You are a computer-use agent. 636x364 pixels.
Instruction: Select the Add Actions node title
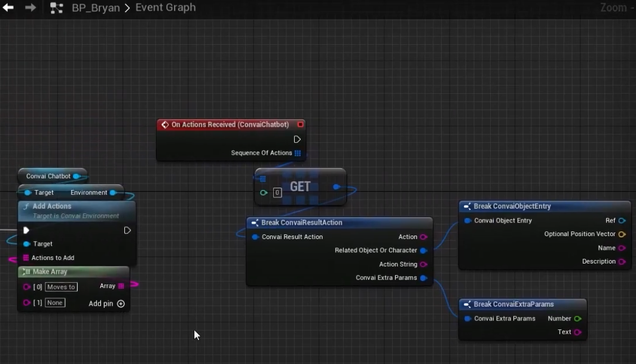coord(52,206)
